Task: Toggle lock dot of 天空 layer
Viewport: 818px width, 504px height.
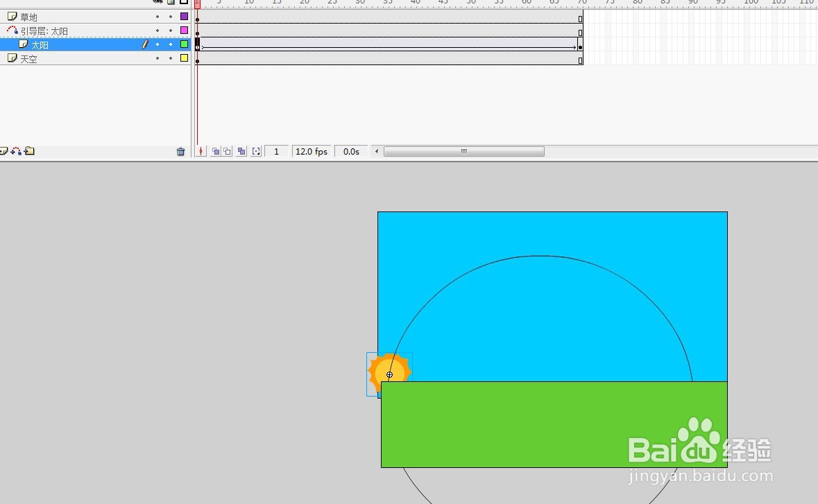Action: pyautogui.click(x=171, y=58)
